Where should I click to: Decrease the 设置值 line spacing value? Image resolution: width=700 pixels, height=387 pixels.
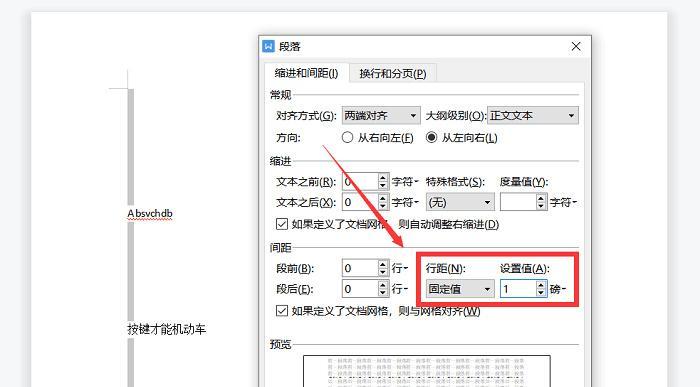pos(541,293)
